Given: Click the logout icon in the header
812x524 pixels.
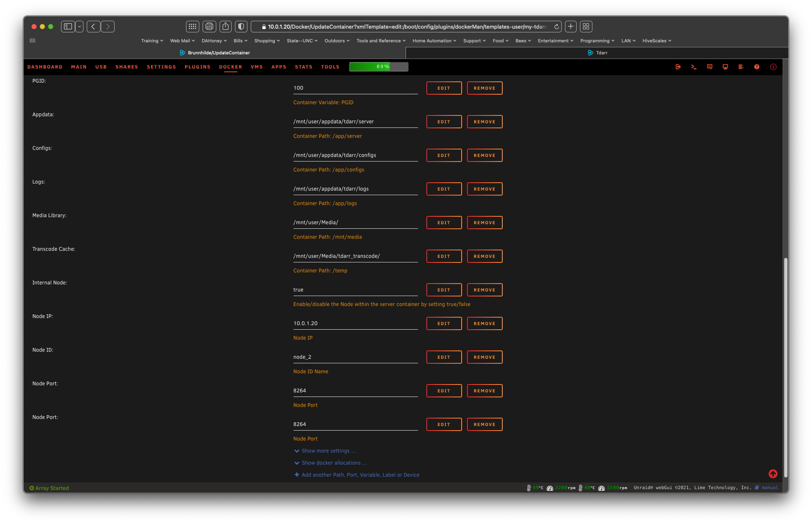Looking at the screenshot, I should pos(678,67).
